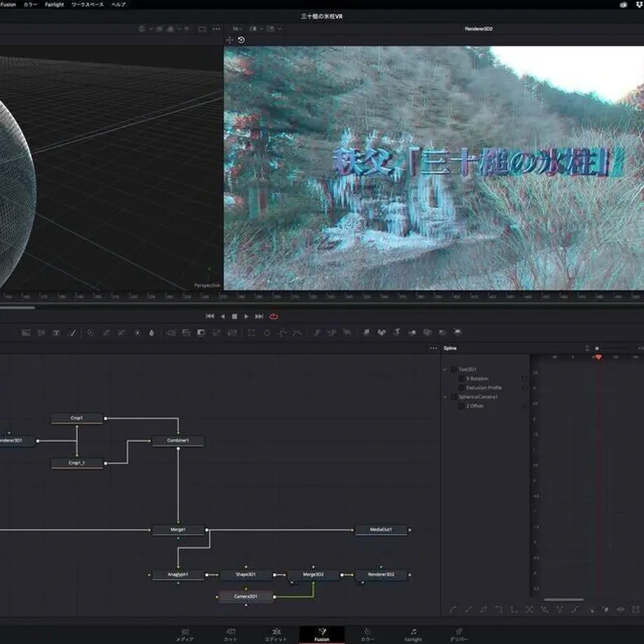The height and width of the screenshot is (644, 644).
Task: Select the Merge node tool icon
Action: tap(169, 334)
